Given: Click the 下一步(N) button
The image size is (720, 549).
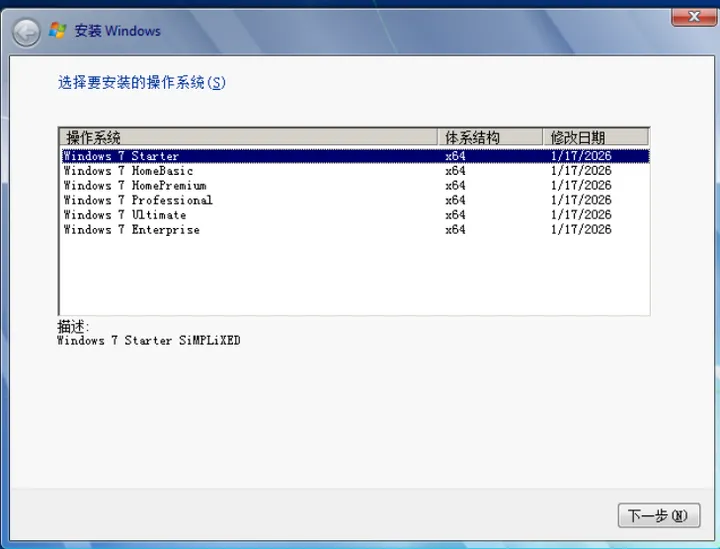Looking at the screenshot, I should tap(658, 515).
